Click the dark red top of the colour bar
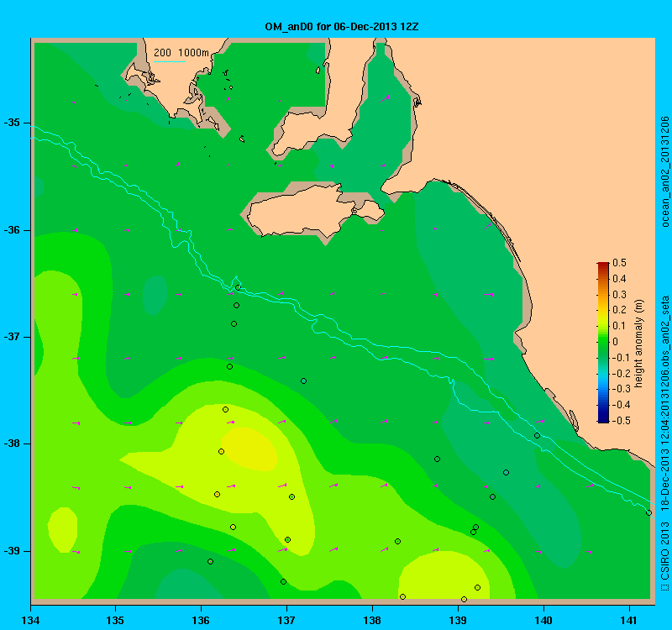Screen dimensions: 672x630 click(603, 265)
